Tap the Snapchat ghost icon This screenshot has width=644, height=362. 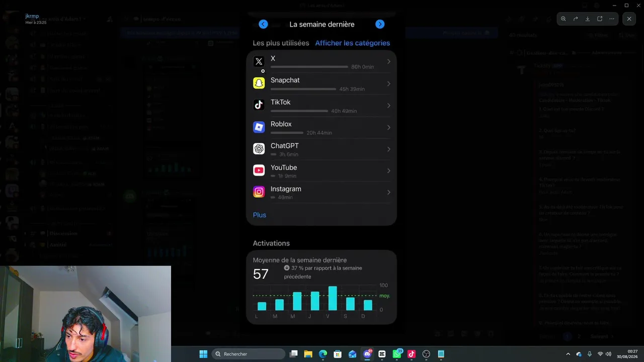coord(259,83)
